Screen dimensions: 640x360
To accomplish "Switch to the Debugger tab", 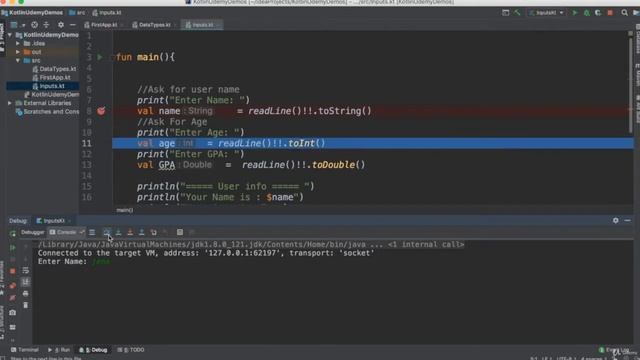I will tap(32, 232).
